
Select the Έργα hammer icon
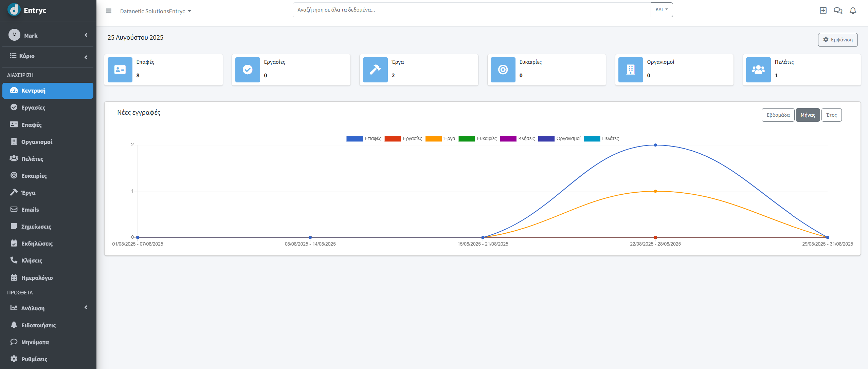coord(14,192)
